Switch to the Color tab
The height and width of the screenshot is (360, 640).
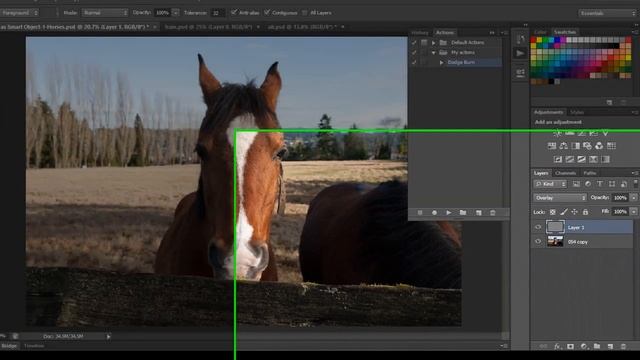(x=540, y=32)
